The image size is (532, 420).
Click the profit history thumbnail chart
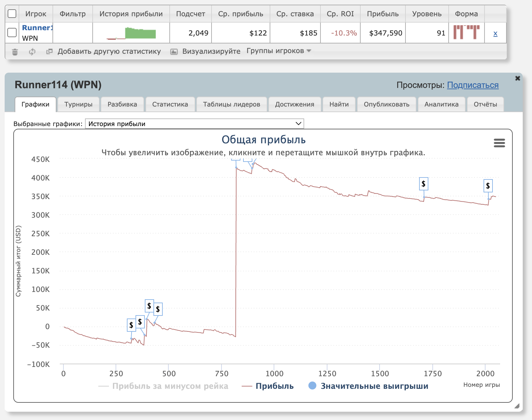click(x=131, y=33)
